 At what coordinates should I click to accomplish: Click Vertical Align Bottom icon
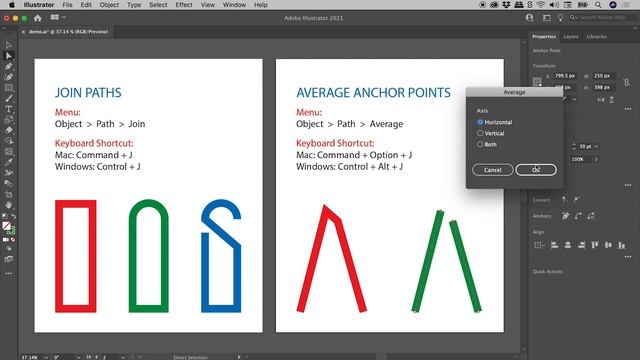pyautogui.click(x=622, y=245)
